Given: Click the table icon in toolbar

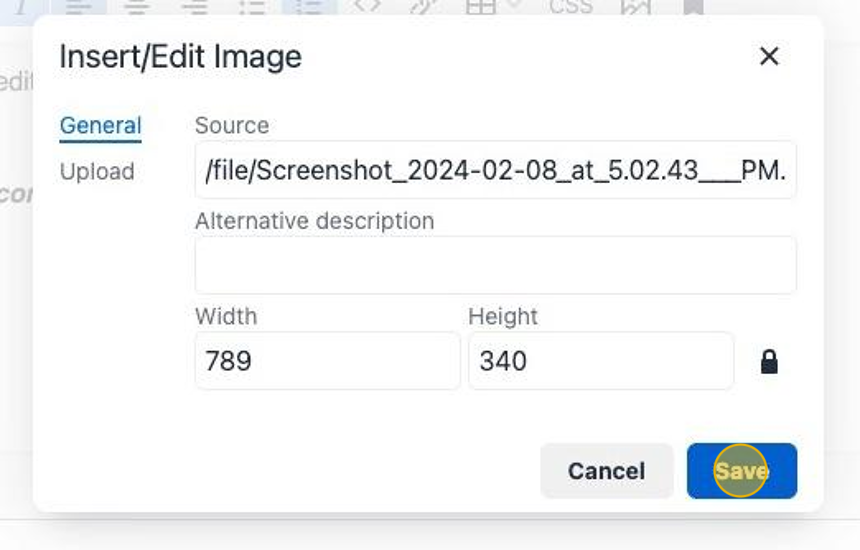Looking at the screenshot, I should [x=482, y=6].
